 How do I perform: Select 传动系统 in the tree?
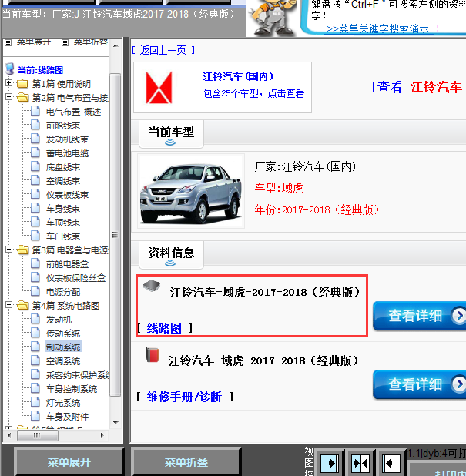(x=63, y=334)
